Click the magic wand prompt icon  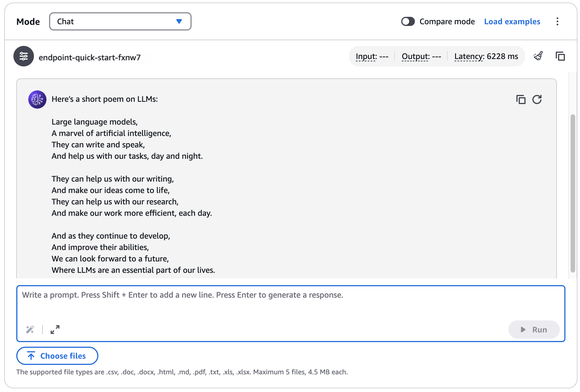click(x=30, y=330)
